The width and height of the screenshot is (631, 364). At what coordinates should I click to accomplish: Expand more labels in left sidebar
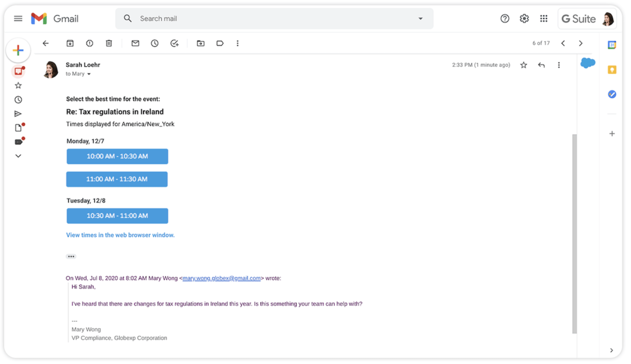click(18, 156)
